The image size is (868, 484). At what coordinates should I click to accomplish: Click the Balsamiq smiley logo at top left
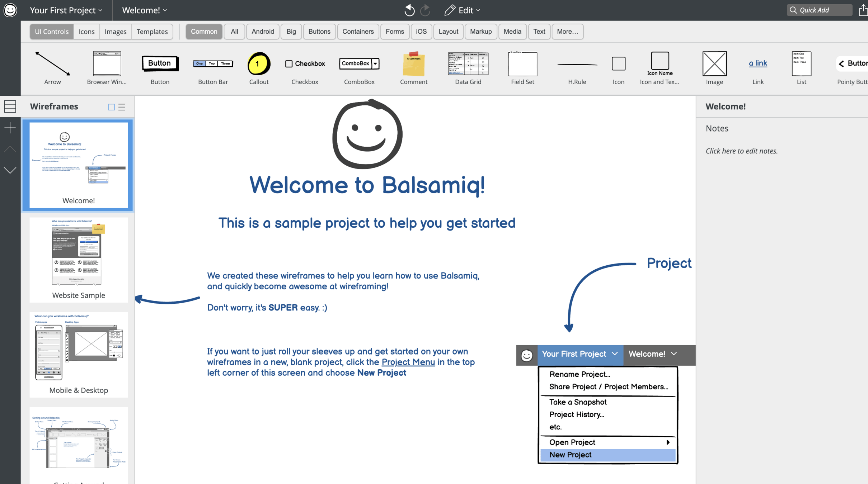click(x=10, y=10)
